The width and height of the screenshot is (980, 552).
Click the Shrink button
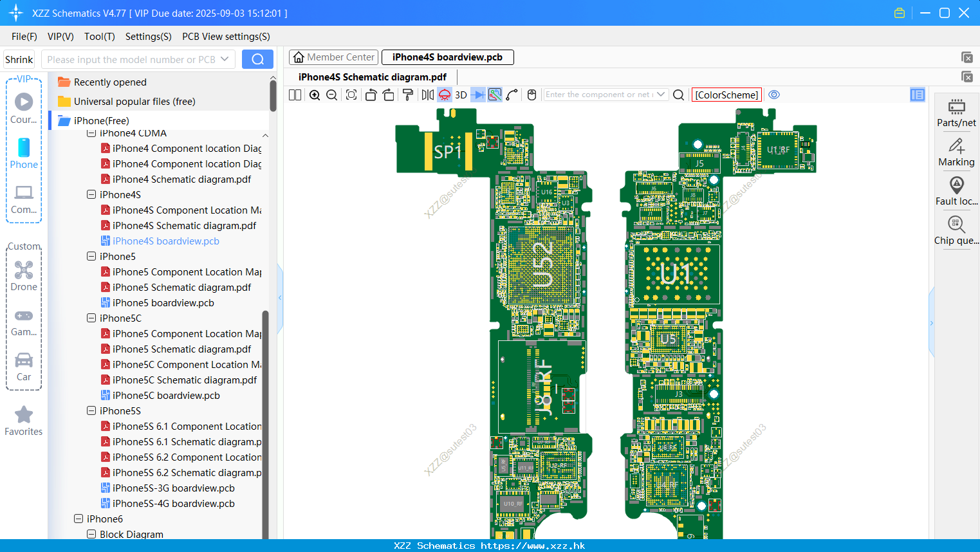coord(19,59)
